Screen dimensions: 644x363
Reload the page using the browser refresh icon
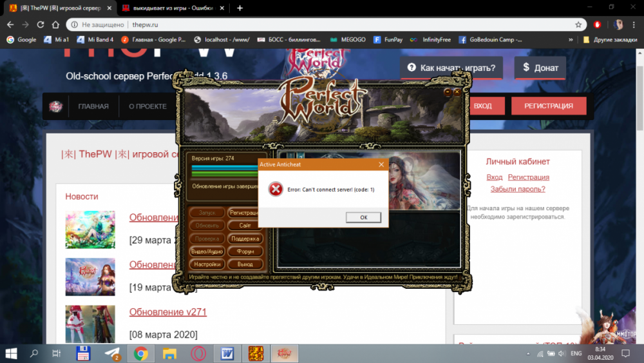point(40,25)
